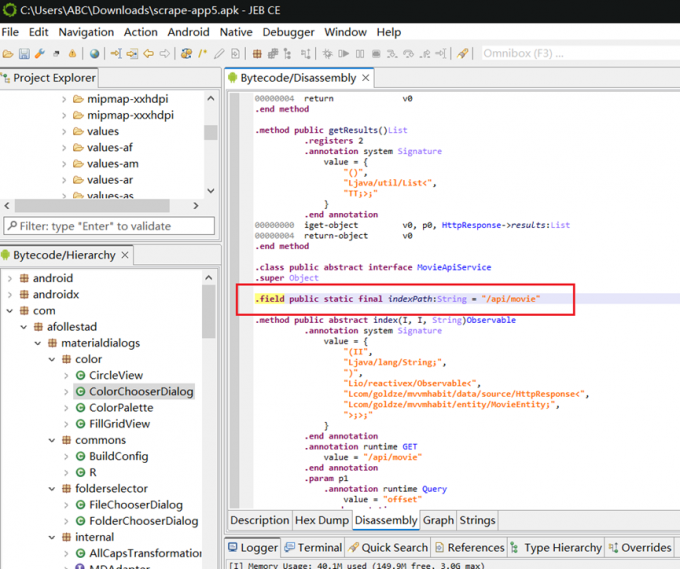Screen dimensions: 680x569
Task: Open the Debugger menu
Action: (x=288, y=32)
